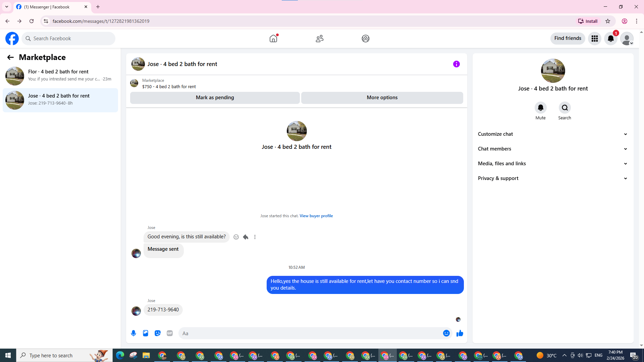
Task: Open View buyer profile link
Action: (x=316, y=216)
